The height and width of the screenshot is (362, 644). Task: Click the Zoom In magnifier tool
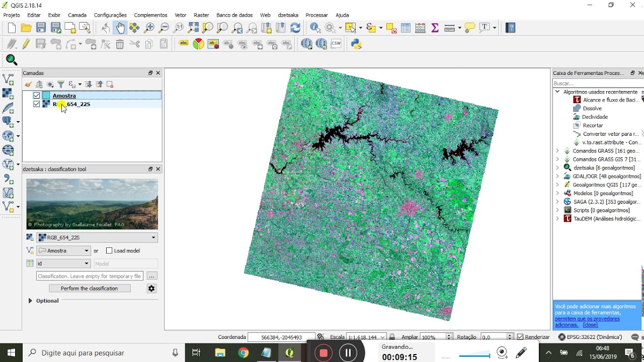pyautogui.click(x=149, y=28)
